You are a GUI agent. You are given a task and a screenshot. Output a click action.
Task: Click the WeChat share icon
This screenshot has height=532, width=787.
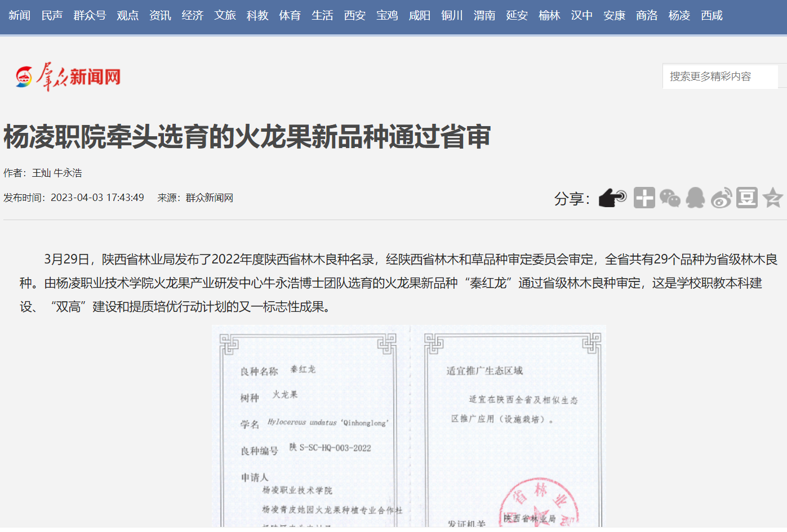670,198
